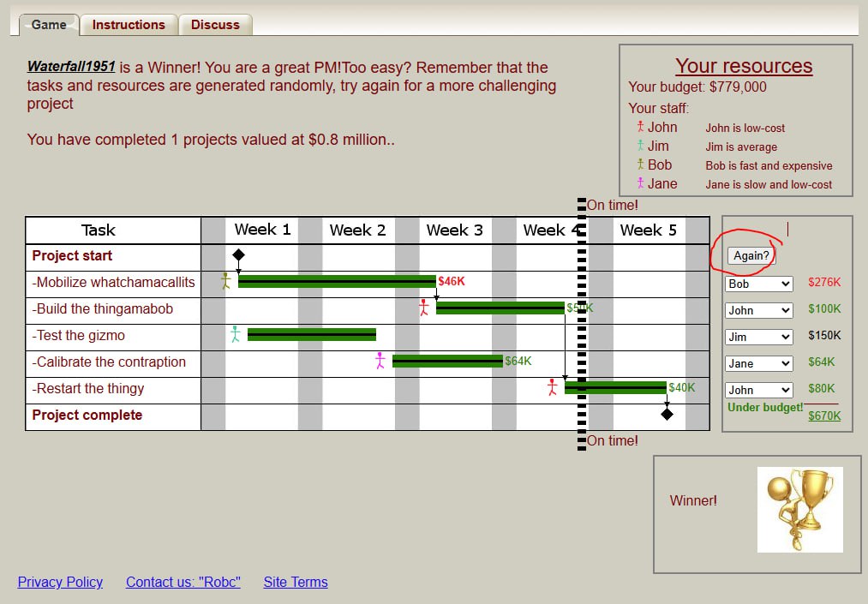Open staff dropdown for Restart the thingy
The width and height of the screenshot is (868, 604).
tap(758, 390)
